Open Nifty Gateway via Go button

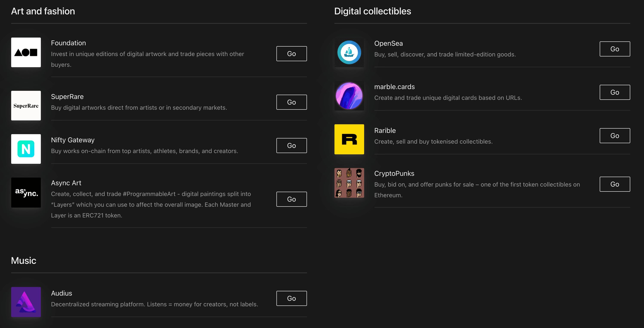(291, 146)
